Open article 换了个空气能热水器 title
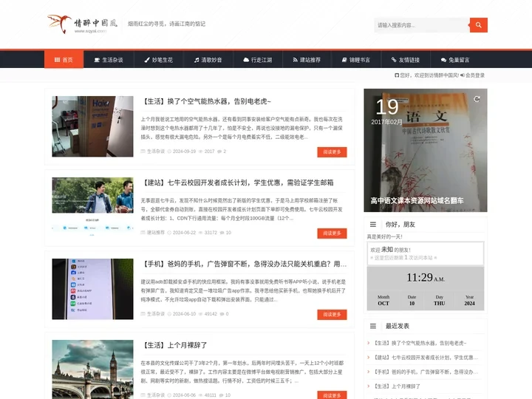This screenshot has height=399, width=532. coord(207,101)
